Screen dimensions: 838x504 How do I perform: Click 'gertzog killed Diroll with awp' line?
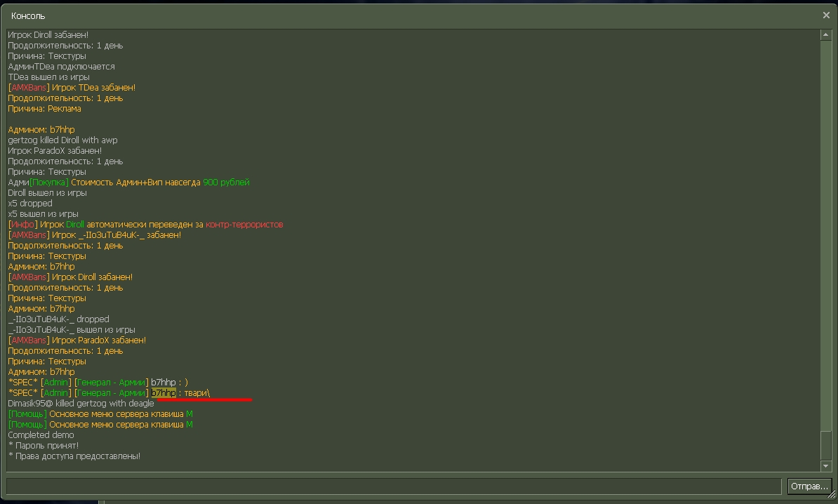(62, 140)
